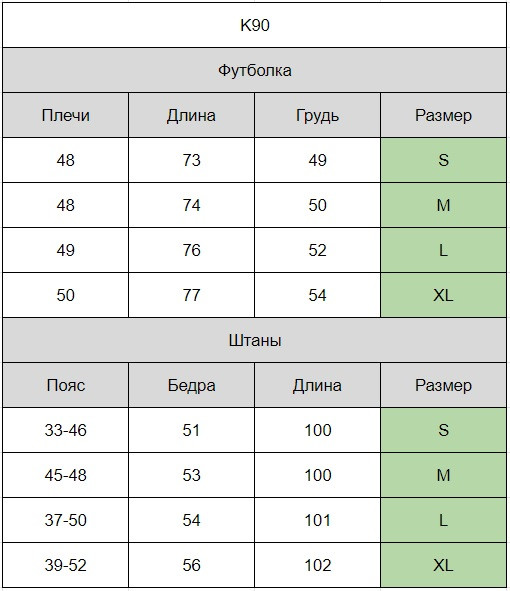This screenshot has height=591, width=510.
Task: Select the green L cell under Штаны
Action: 443,520
